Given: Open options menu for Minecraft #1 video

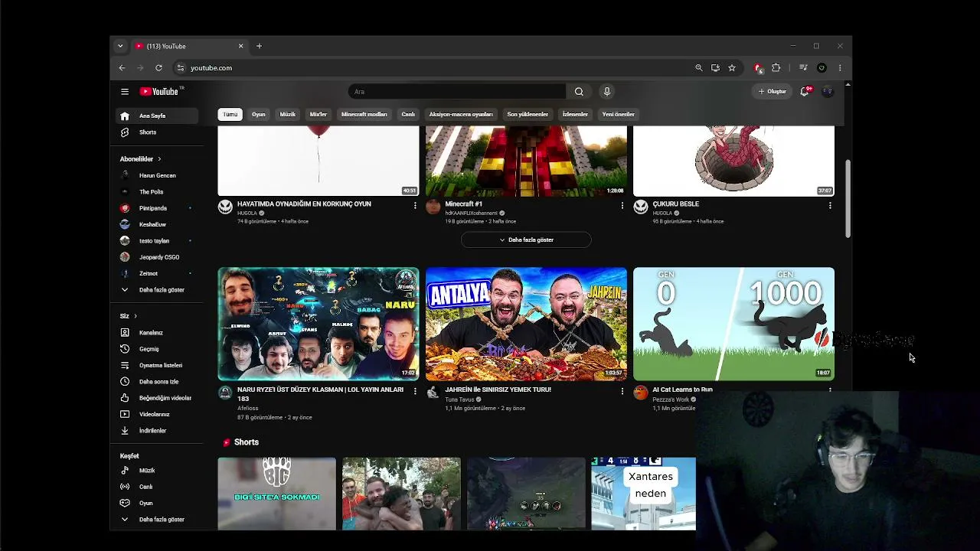Looking at the screenshot, I should [x=622, y=205].
